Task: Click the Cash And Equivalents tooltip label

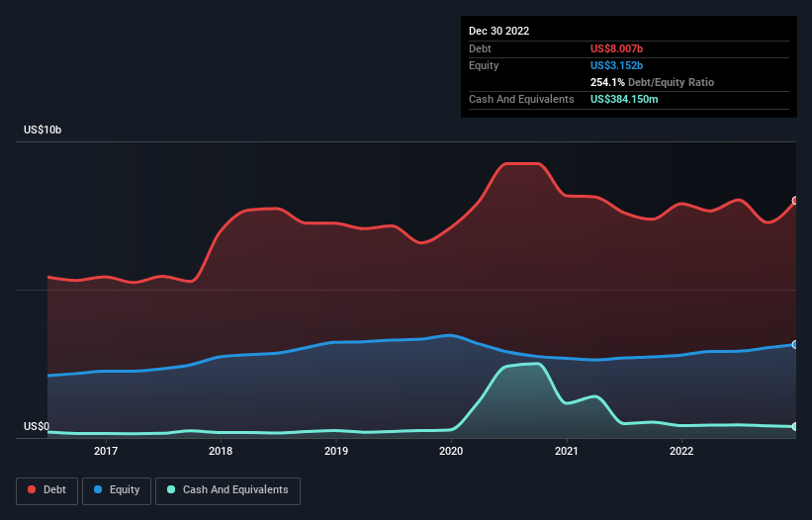Action: [521, 99]
